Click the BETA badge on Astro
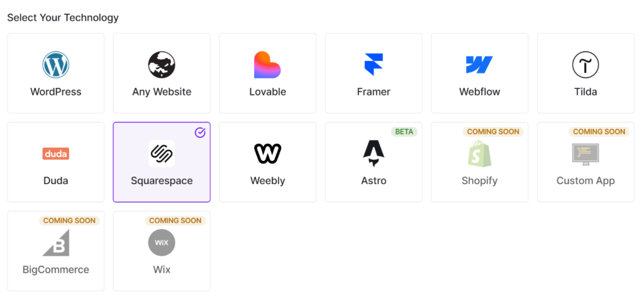This screenshot has width=644, height=296. click(404, 132)
